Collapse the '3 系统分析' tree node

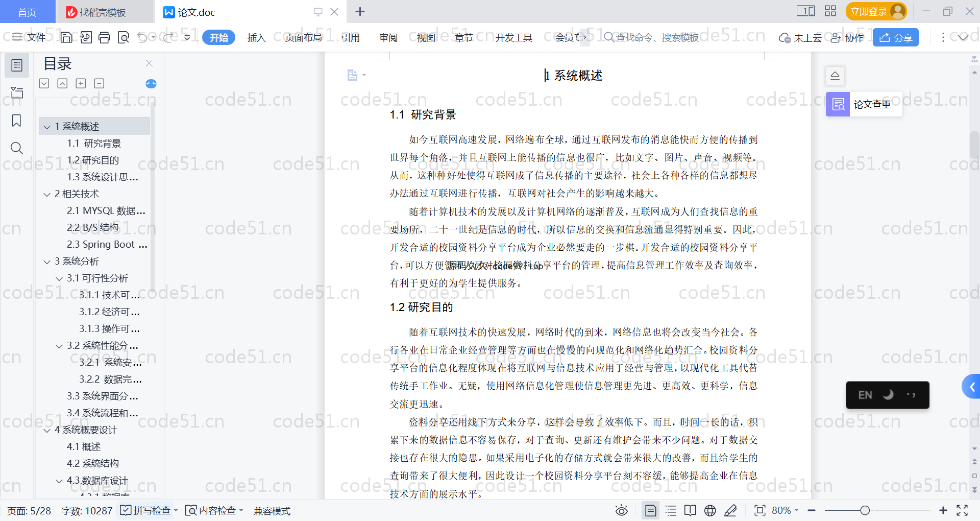[x=47, y=262]
